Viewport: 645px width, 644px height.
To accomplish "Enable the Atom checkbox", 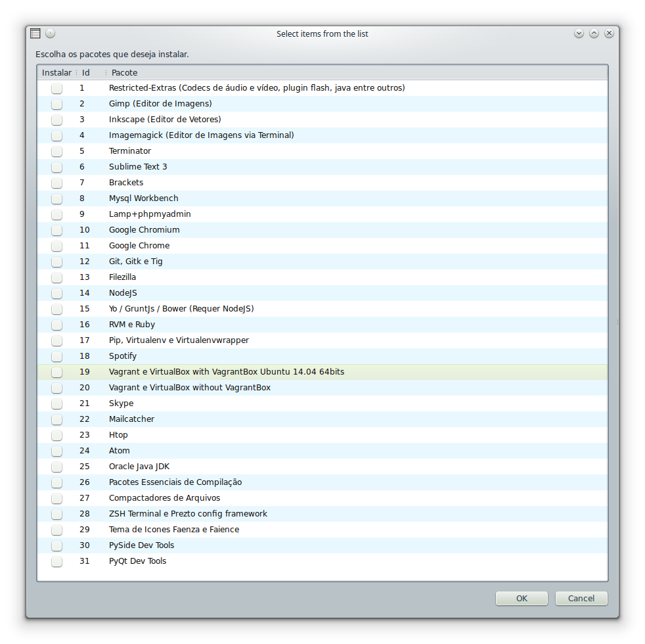I will 56,451.
